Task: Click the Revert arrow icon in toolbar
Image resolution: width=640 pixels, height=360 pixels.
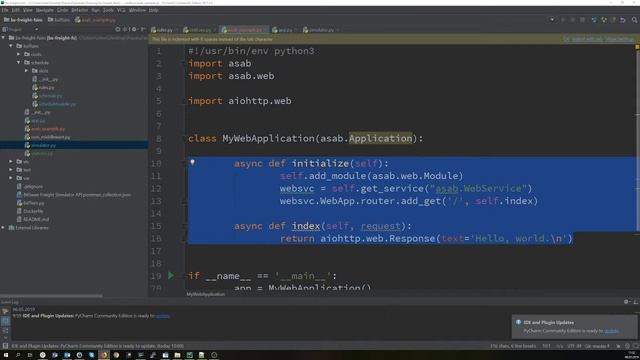Action: point(623,20)
